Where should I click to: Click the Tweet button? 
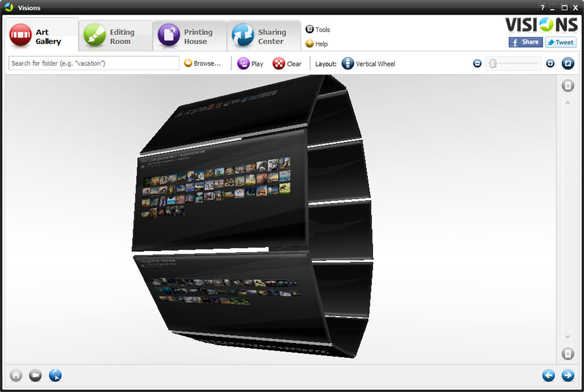point(561,42)
